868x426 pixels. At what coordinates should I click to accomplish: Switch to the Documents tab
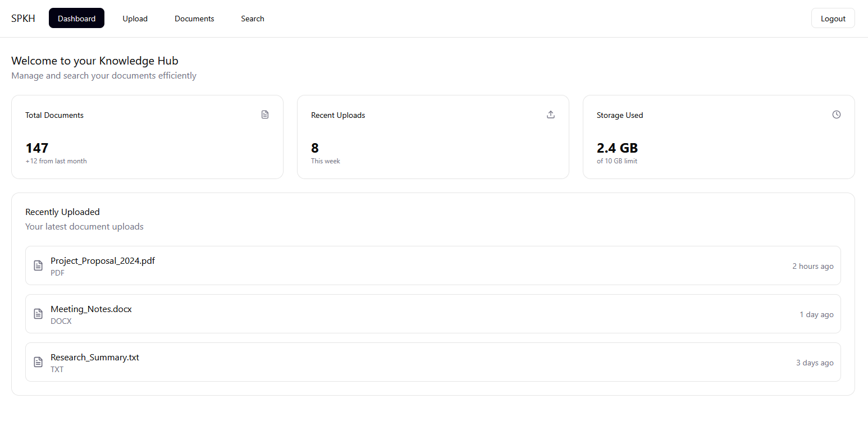[x=194, y=18]
